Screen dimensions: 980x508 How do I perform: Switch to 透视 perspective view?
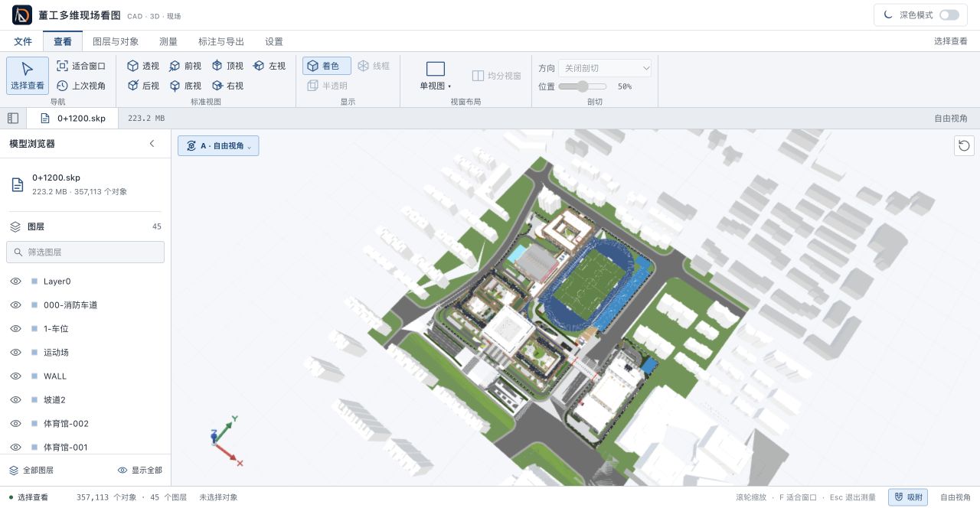pyautogui.click(x=143, y=66)
